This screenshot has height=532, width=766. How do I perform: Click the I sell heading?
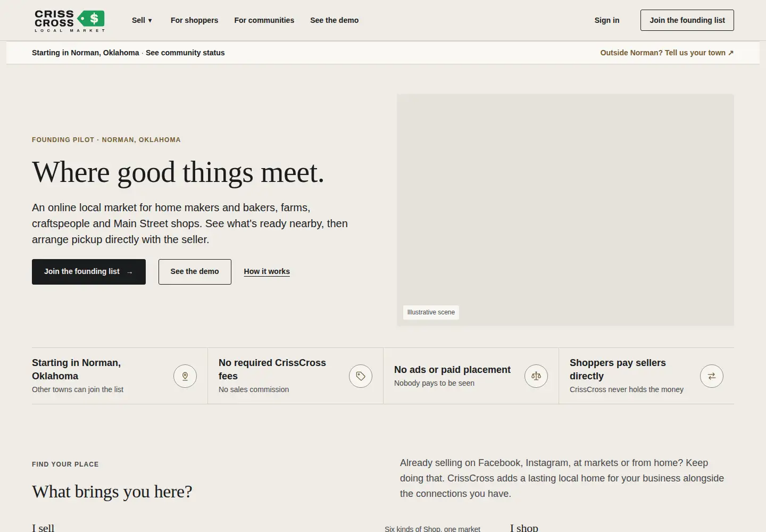tap(43, 528)
